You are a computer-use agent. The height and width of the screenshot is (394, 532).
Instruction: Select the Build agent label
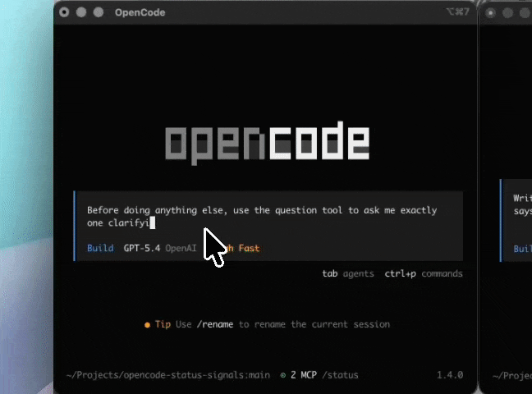[x=100, y=248]
